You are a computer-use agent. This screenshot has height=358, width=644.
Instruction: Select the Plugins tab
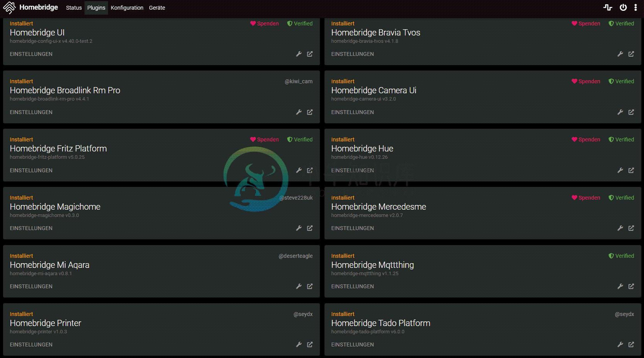coord(96,8)
